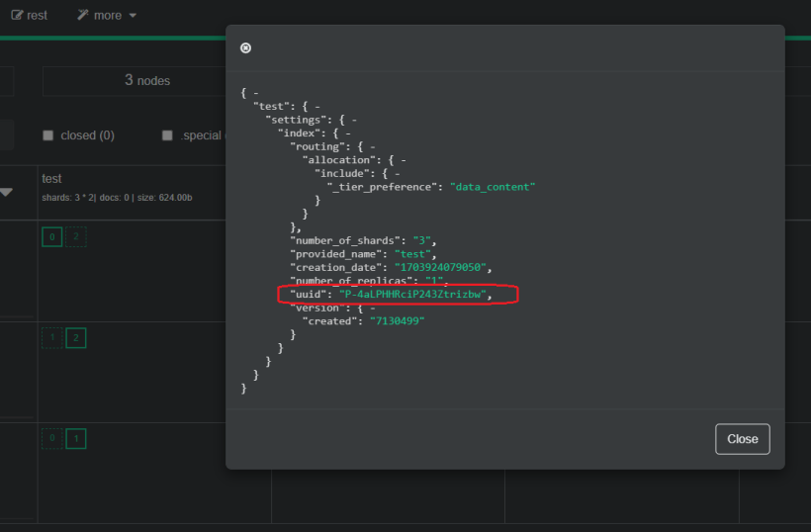Screen dimensions: 811x532
Task: Collapse the "settings" JSON node
Action: click(354, 120)
